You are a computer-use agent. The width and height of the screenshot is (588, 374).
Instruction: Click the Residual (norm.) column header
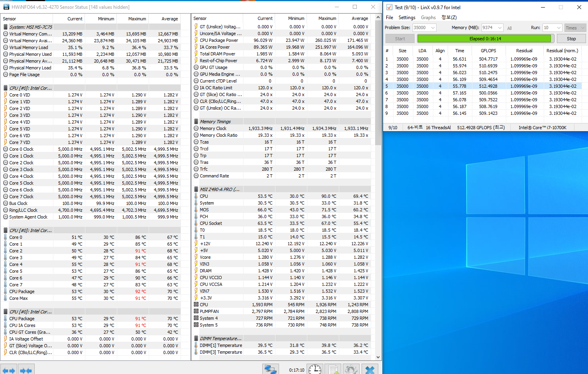coord(562,51)
